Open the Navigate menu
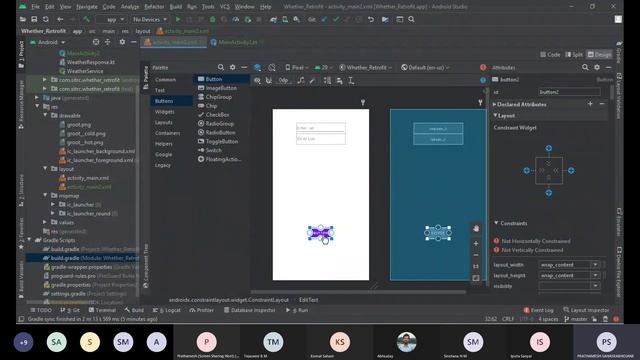Viewport: 640px width, 360px height. click(x=87, y=7)
